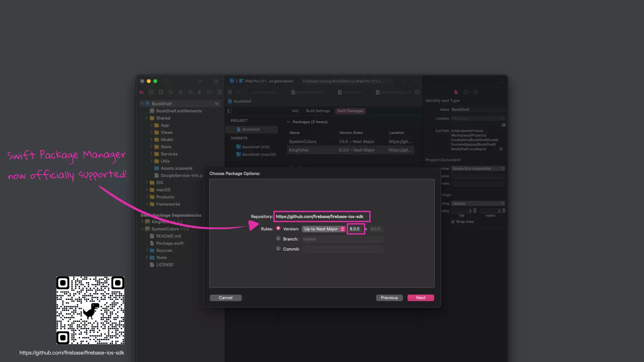Select the Version rule radio button
644x362 pixels.
278,228
